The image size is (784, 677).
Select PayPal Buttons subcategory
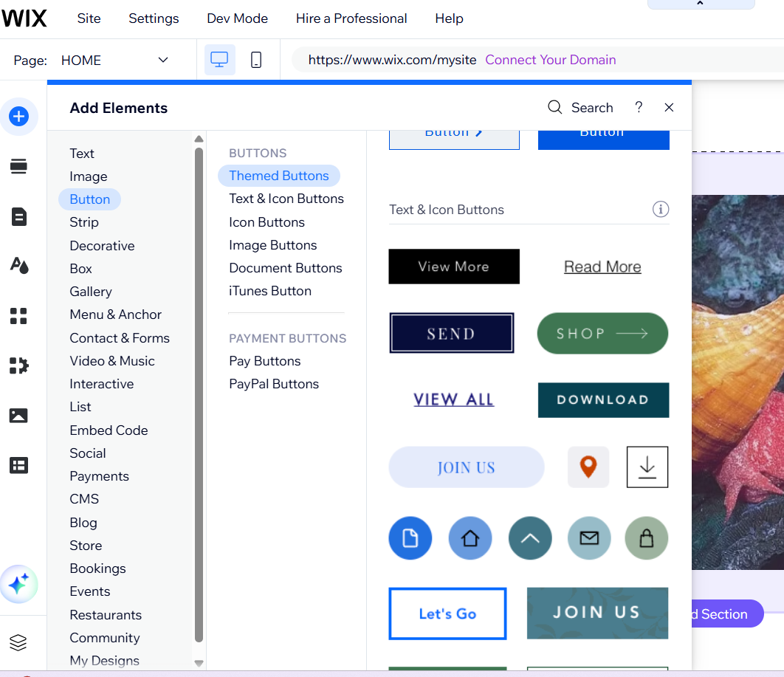[274, 384]
